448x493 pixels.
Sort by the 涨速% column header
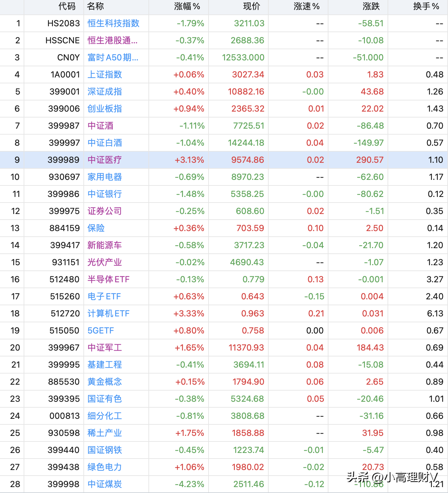[x=307, y=6]
